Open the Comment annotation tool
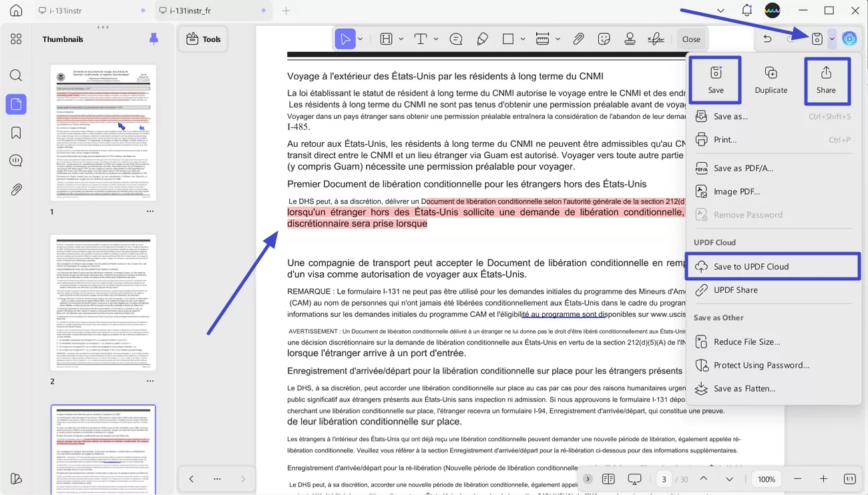The width and height of the screenshot is (868, 495). [455, 38]
